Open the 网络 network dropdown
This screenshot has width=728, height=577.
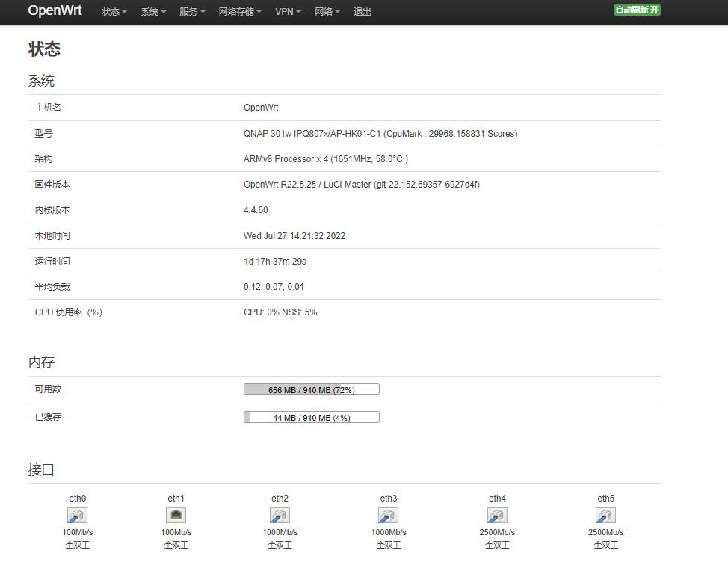coord(327,12)
